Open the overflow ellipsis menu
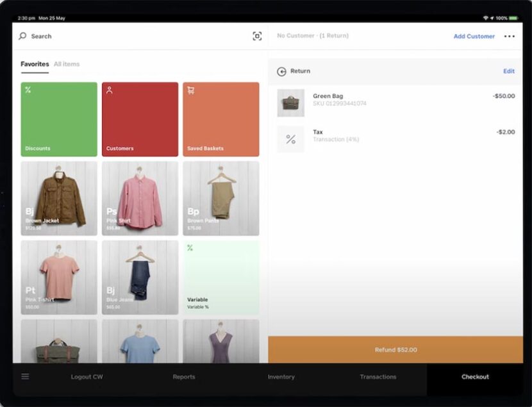 [510, 37]
